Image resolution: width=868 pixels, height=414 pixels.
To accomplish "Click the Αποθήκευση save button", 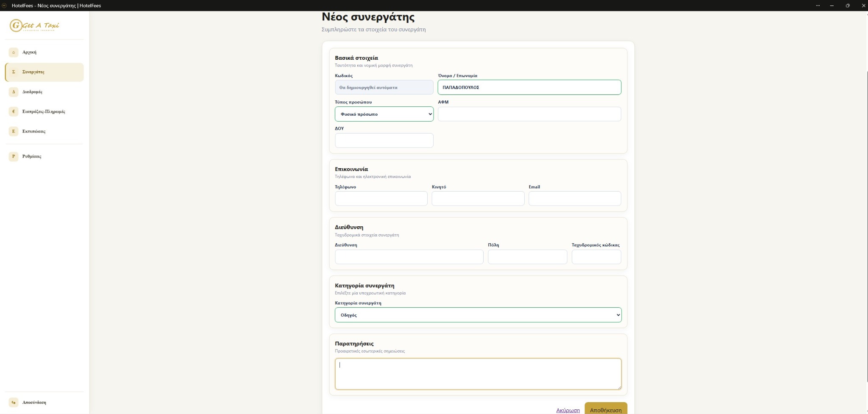I will coord(606,408).
